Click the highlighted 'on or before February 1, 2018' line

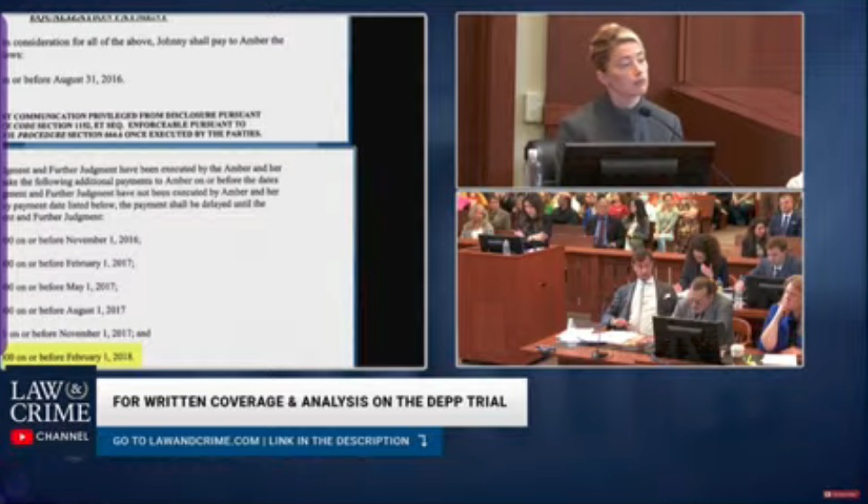pyautogui.click(x=71, y=356)
